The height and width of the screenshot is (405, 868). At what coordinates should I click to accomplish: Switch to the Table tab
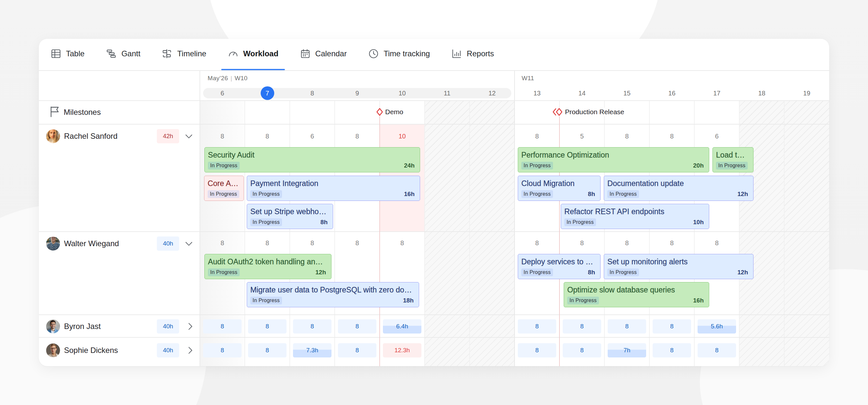click(68, 54)
